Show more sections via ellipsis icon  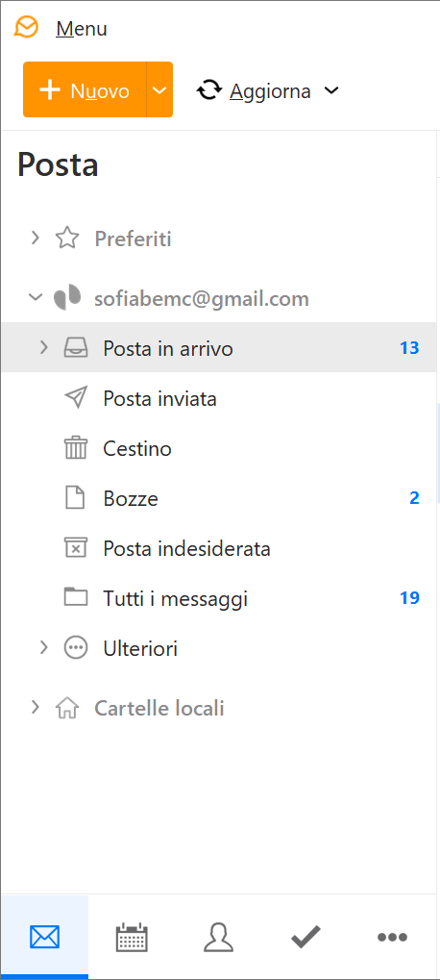tap(393, 937)
